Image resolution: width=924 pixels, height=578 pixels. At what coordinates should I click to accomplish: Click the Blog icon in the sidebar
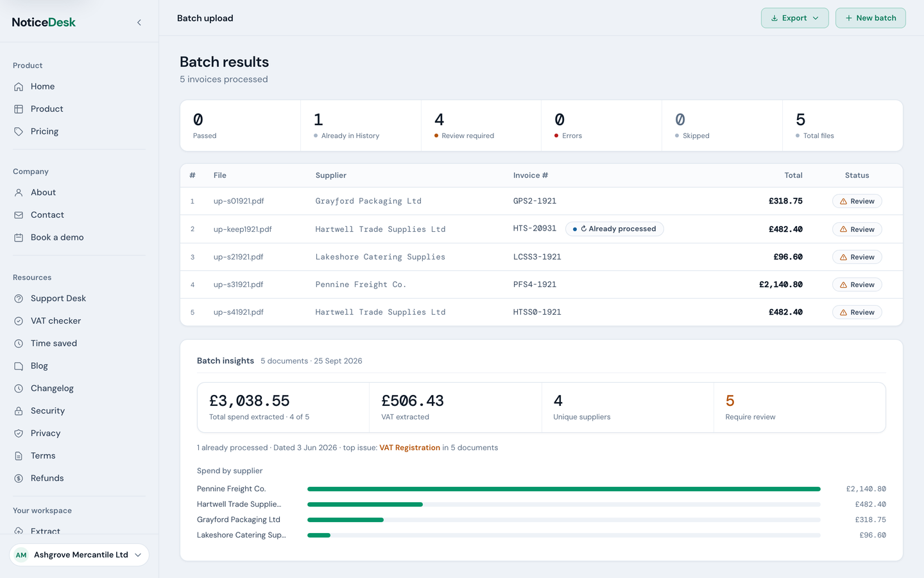19,366
